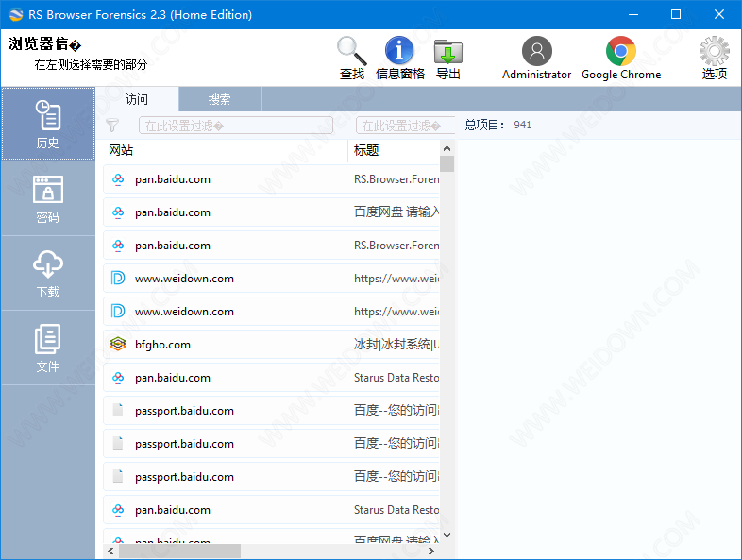Maximize the RS Browser Forensics window
This screenshot has height=560, width=742.
click(x=676, y=15)
